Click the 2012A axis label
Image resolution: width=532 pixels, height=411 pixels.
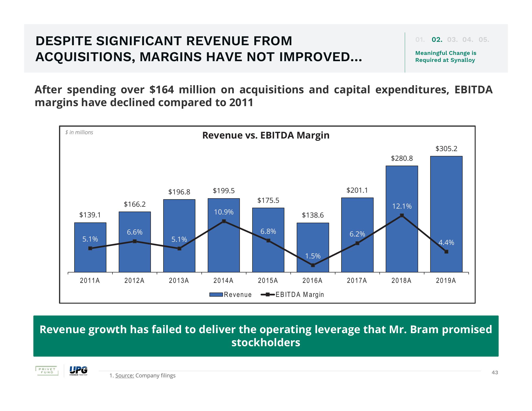[x=134, y=280]
